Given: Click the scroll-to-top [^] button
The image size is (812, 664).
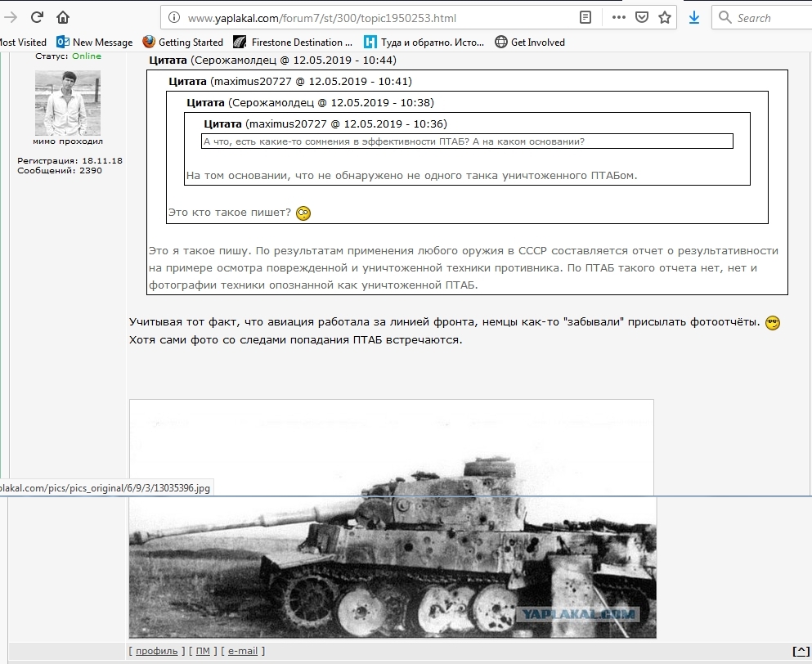Looking at the screenshot, I should [x=801, y=652].
